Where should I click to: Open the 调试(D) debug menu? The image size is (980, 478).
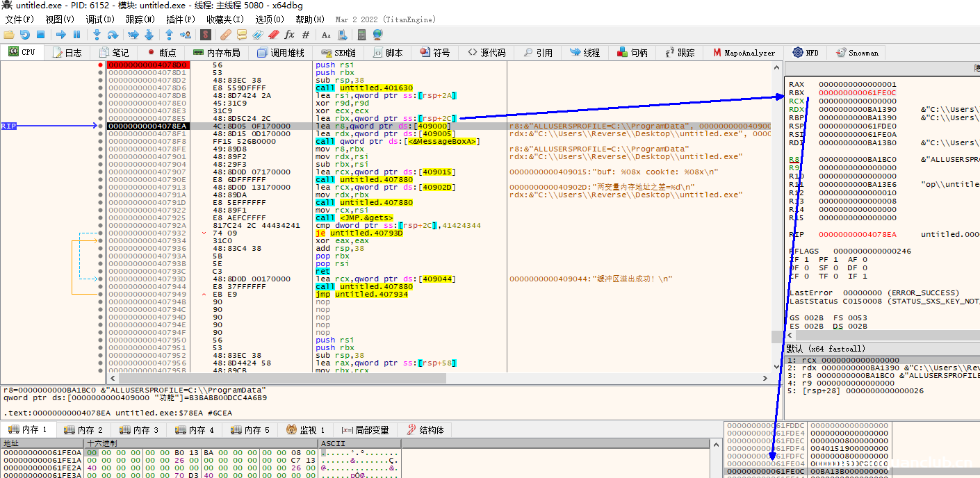99,19
